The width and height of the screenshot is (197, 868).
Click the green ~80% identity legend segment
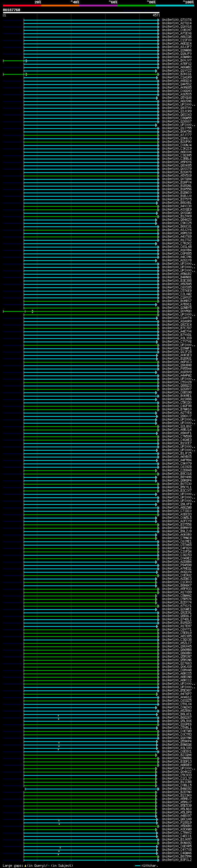point(137,6)
